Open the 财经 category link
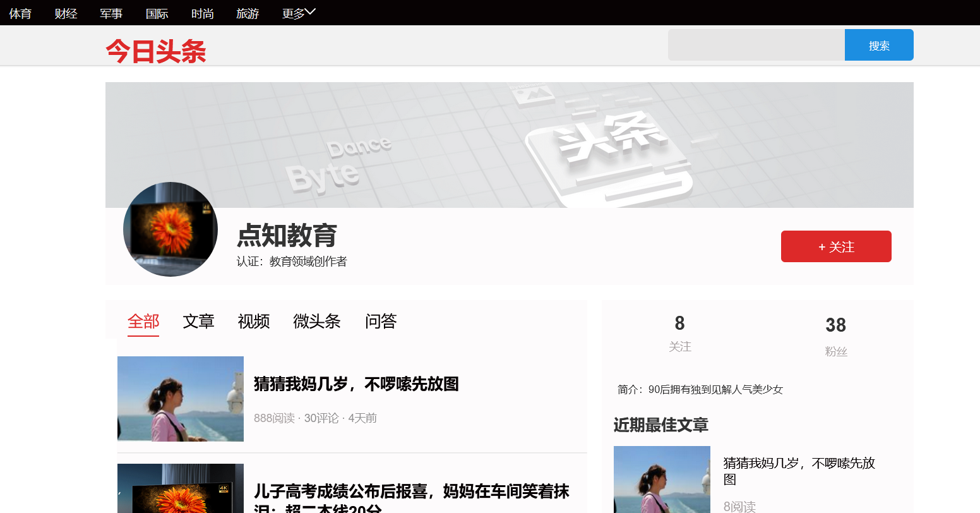 [66, 13]
